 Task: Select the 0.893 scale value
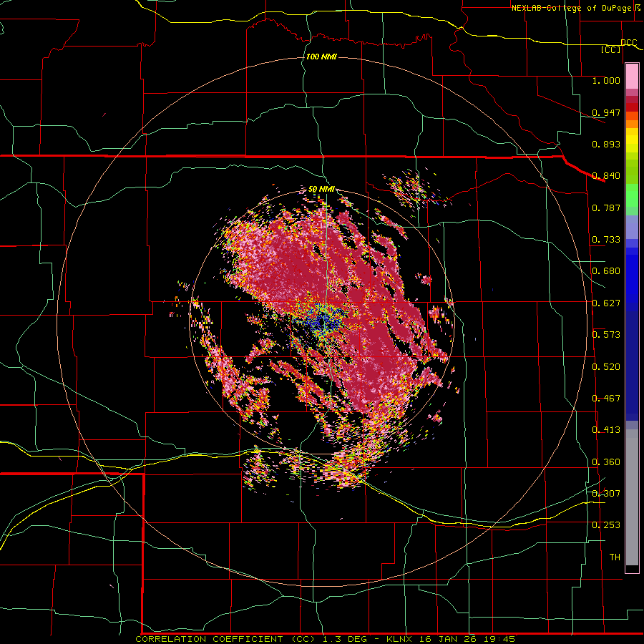[x=606, y=144]
